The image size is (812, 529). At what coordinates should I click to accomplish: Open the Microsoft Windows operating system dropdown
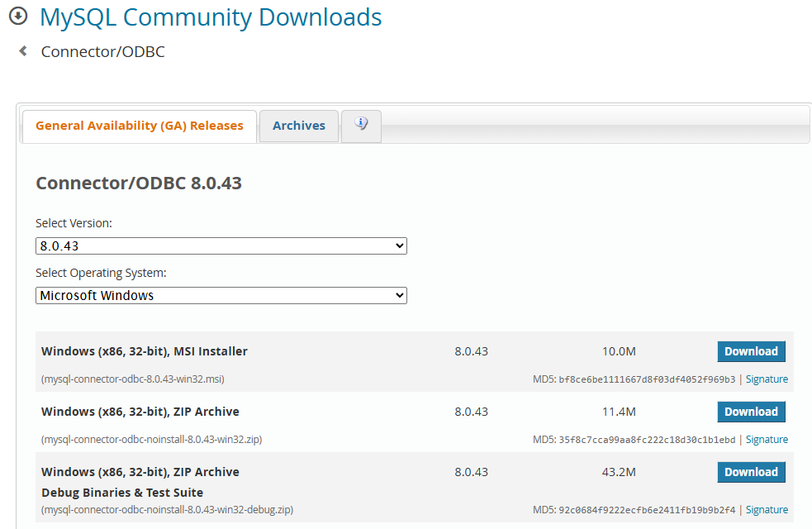[221, 295]
